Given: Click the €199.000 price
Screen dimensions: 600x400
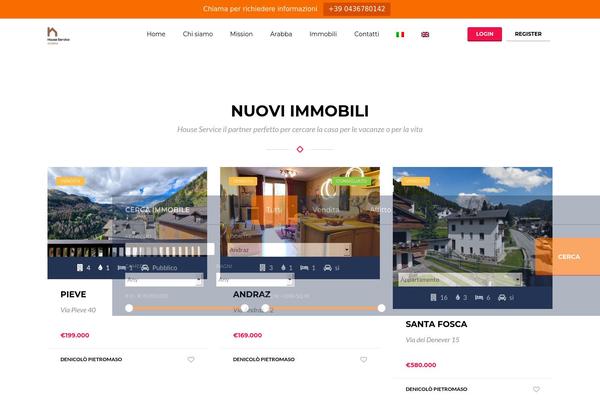Looking at the screenshot, I should [75, 335].
